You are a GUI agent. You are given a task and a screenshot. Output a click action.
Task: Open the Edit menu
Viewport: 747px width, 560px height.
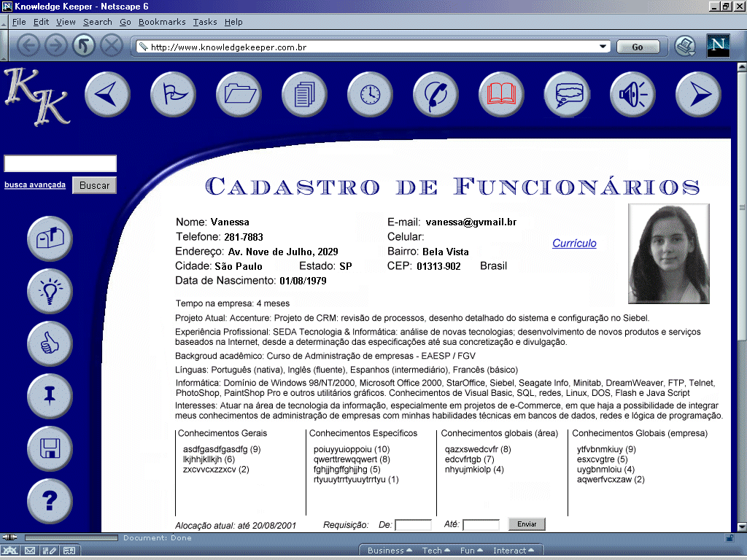pyautogui.click(x=41, y=22)
